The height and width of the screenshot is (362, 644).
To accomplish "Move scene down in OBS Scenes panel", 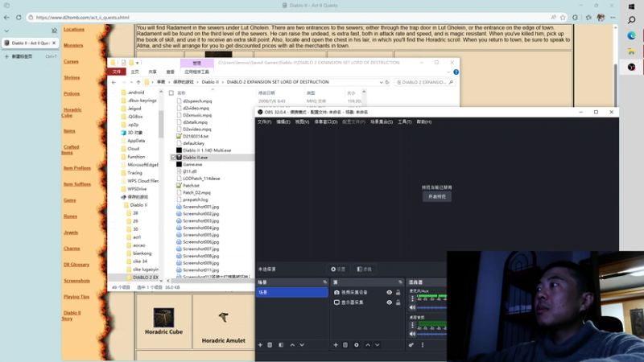I will pyautogui.click(x=302, y=345).
